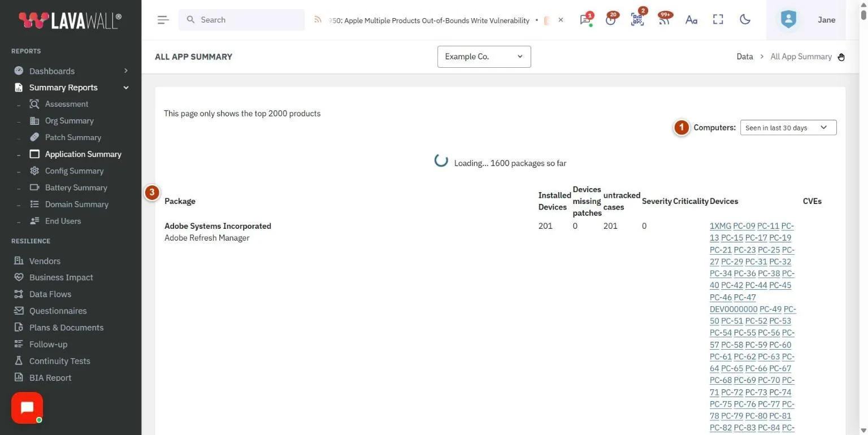
Task: Click the RSS feed icon in news ticker
Action: click(x=318, y=20)
